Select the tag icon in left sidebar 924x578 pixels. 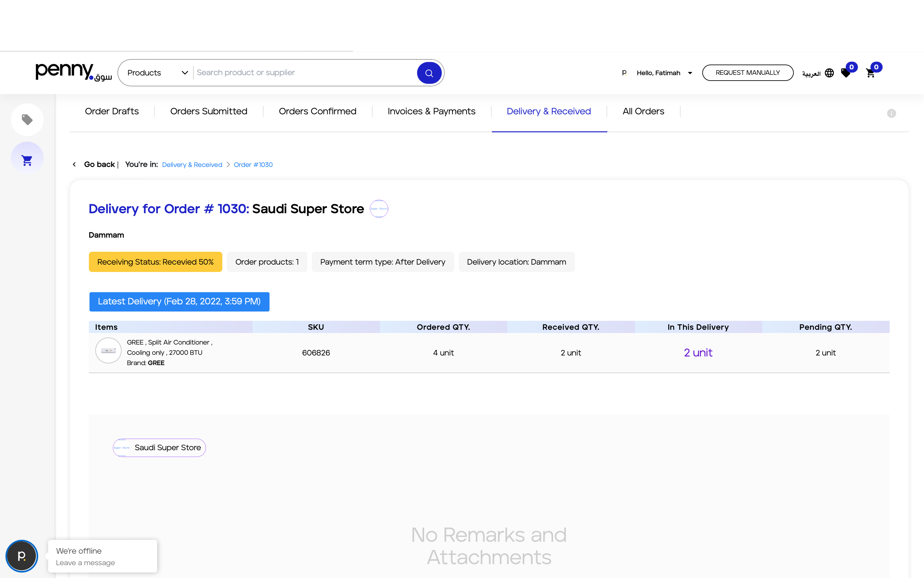[x=27, y=120]
